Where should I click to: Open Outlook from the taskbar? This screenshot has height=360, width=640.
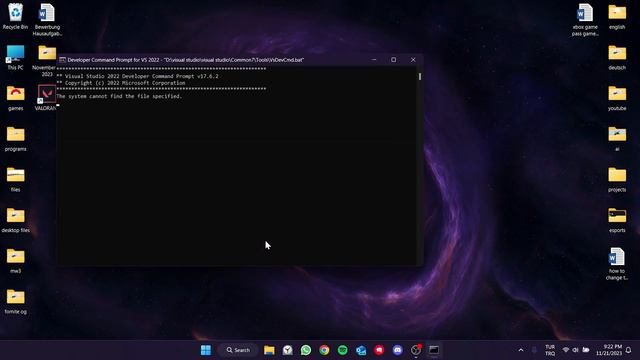point(361,350)
